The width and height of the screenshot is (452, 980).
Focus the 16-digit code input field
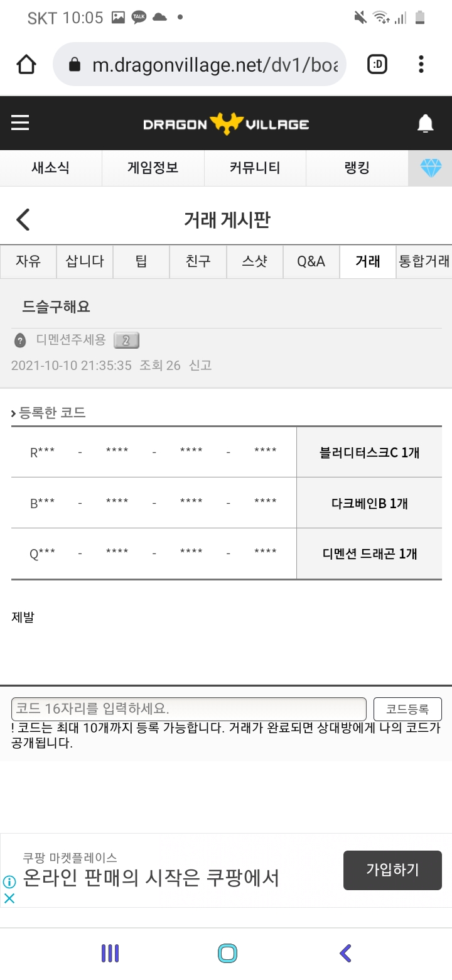188,709
